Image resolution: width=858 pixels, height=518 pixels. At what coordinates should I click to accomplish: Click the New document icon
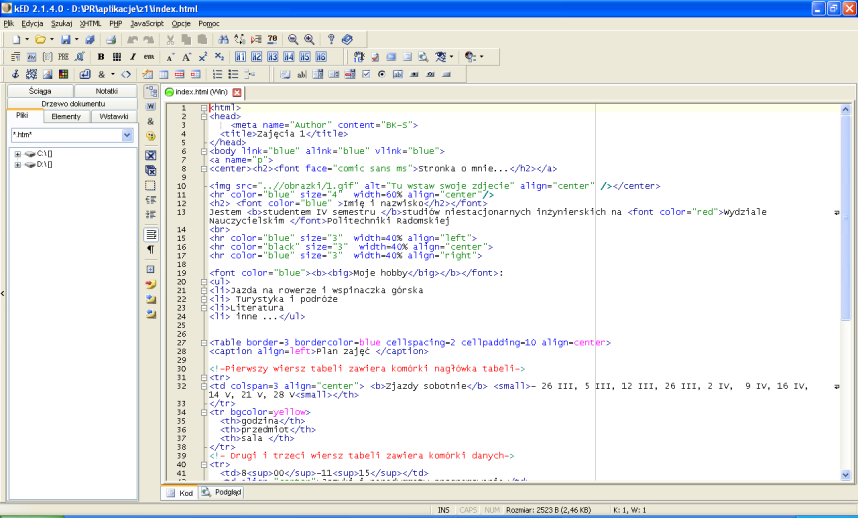[x=16, y=39]
